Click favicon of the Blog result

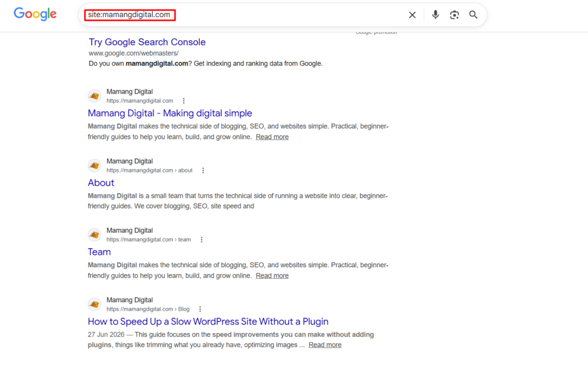coord(95,304)
